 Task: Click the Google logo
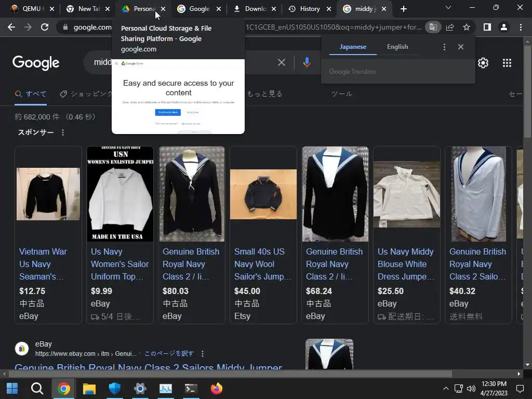tap(36, 63)
